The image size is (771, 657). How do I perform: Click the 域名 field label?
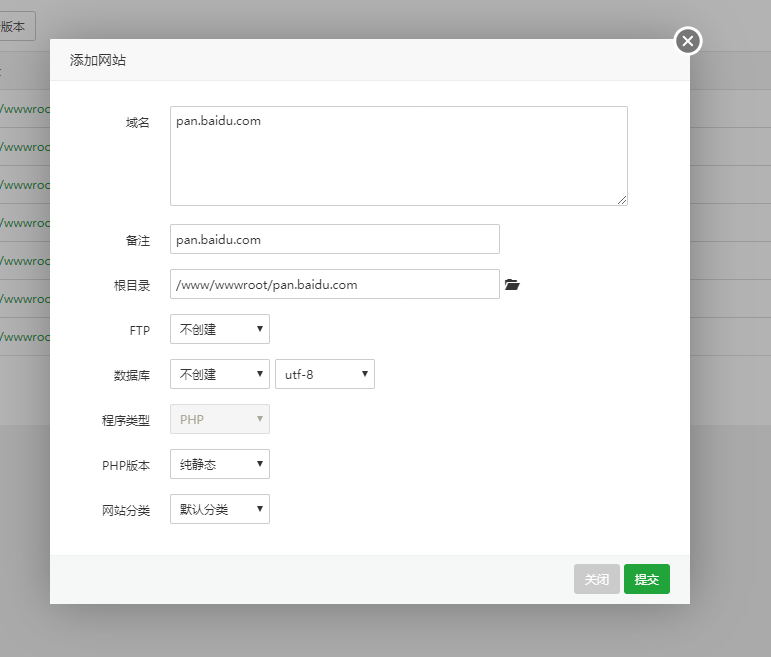[x=137, y=122]
